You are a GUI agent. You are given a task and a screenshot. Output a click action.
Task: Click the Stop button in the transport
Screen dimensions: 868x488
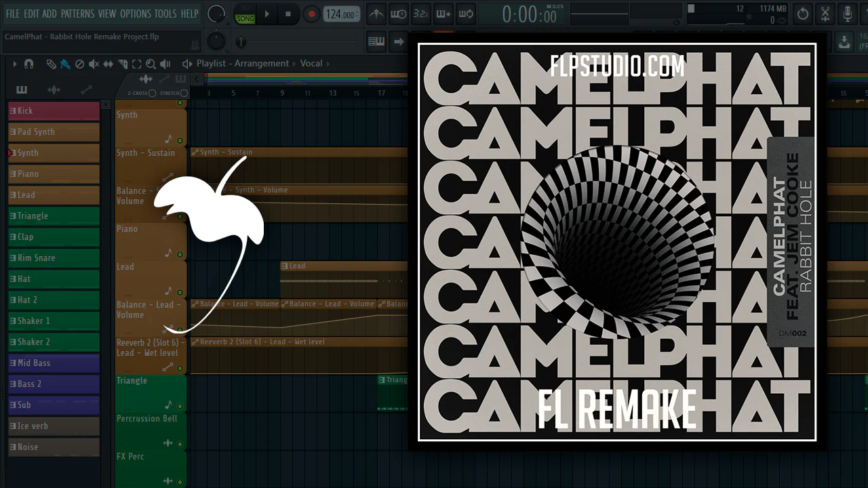pos(288,14)
